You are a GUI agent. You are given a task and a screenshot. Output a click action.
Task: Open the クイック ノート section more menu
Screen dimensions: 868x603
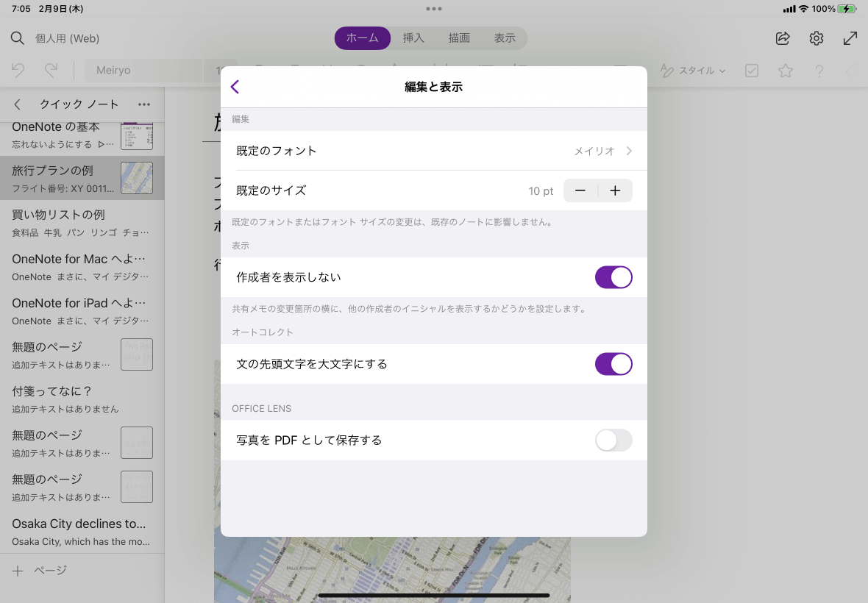coord(144,104)
